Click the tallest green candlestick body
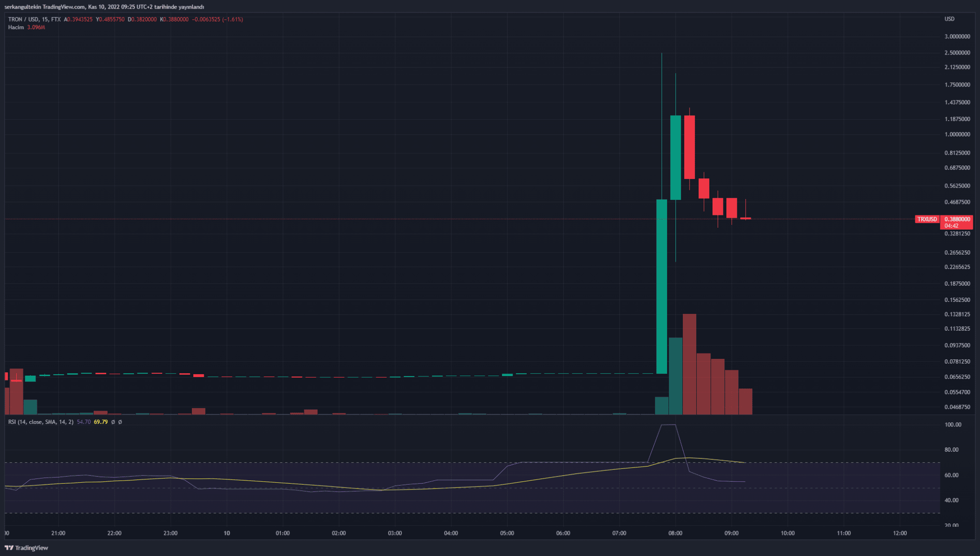The image size is (980, 556). pyautogui.click(x=661, y=287)
